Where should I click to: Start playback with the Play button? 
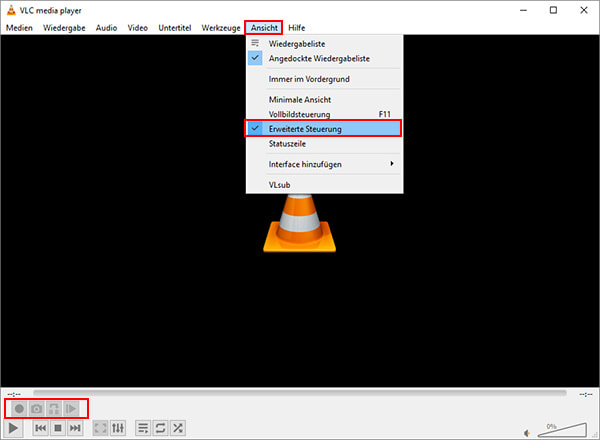pyautogui.click(x=13, y=428)
